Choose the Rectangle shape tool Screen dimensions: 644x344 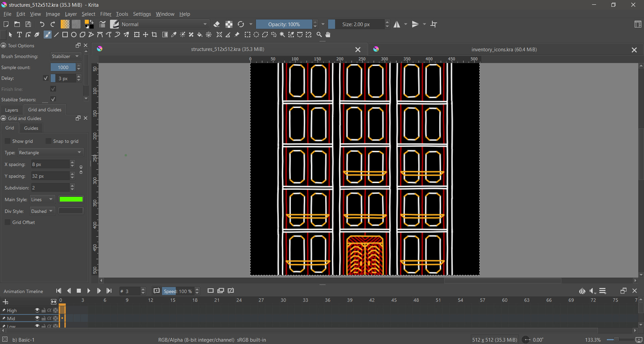(65, 35)
